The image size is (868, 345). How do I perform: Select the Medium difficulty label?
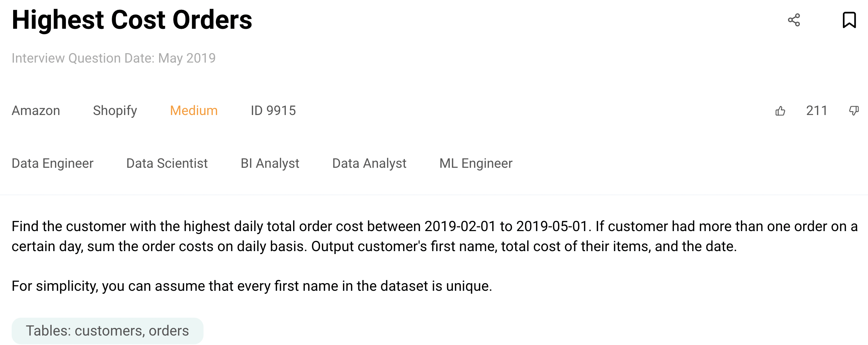[x=194, y=111]
